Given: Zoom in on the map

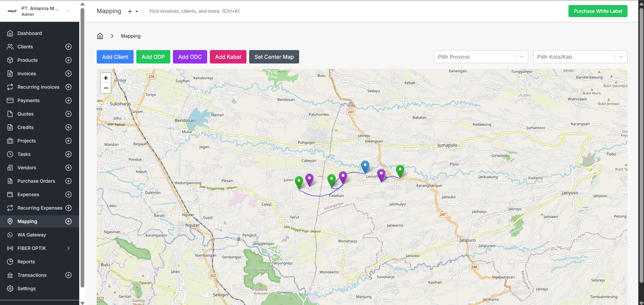Looking at the screenshot, I should point(106,78).
